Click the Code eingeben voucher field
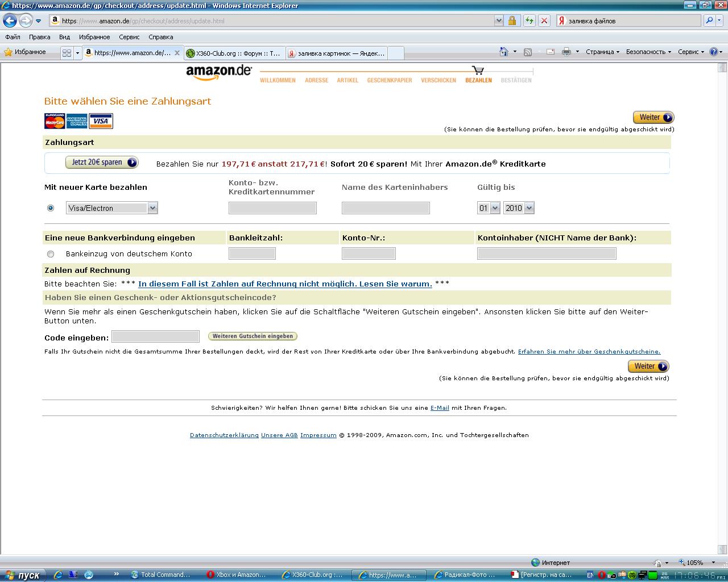Screen dimensions: 728x582 155,336
